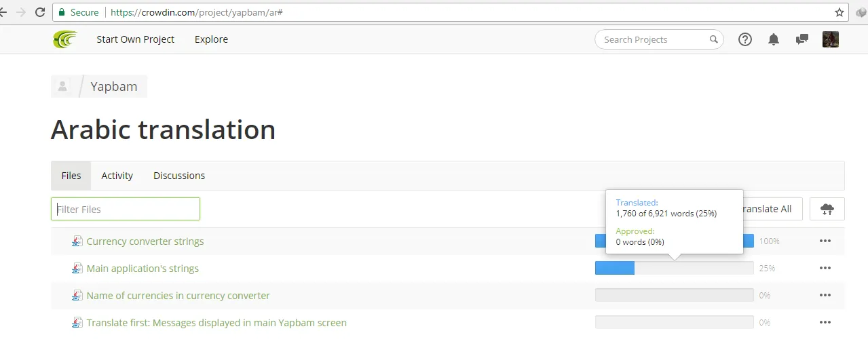868x352 pixels.
Task: Click the file icon for Main application's strings
Action: click(x=77, y=268)
